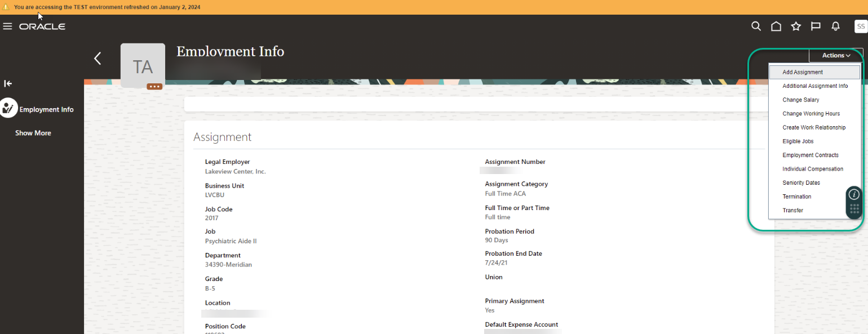Click Position Code label
The height and width of the screenshot is (334, 868).
(225, 326)
